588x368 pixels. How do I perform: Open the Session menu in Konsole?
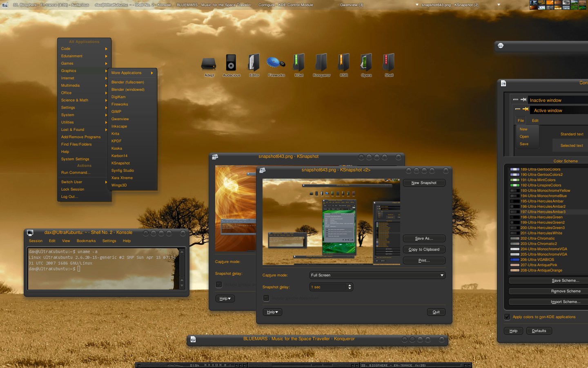(36, 241)
